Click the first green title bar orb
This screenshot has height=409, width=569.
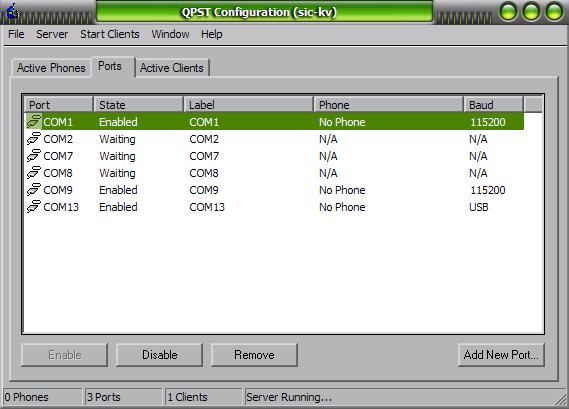click(508, 12)
